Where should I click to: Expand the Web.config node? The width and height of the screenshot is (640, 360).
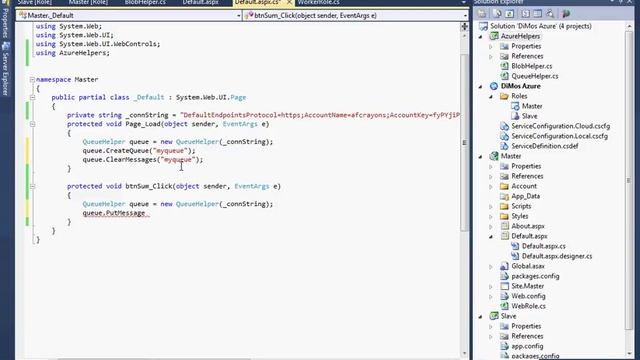coord(491,296)
